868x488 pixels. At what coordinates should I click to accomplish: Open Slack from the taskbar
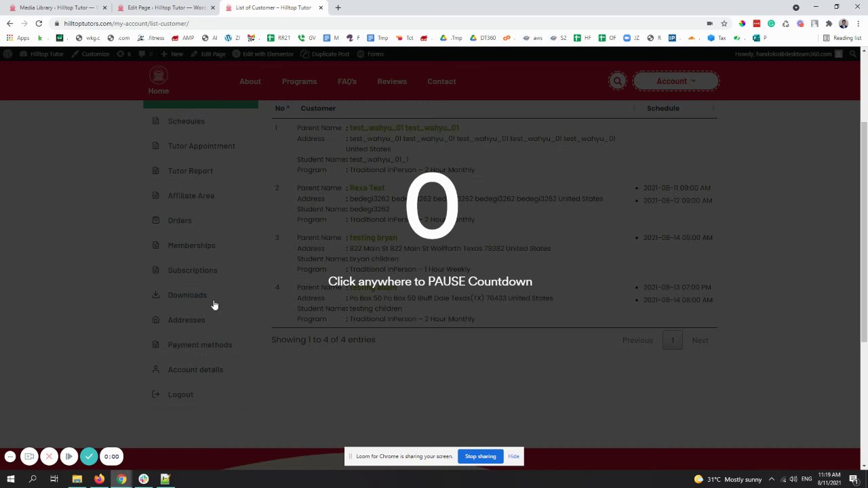point(143,479)
